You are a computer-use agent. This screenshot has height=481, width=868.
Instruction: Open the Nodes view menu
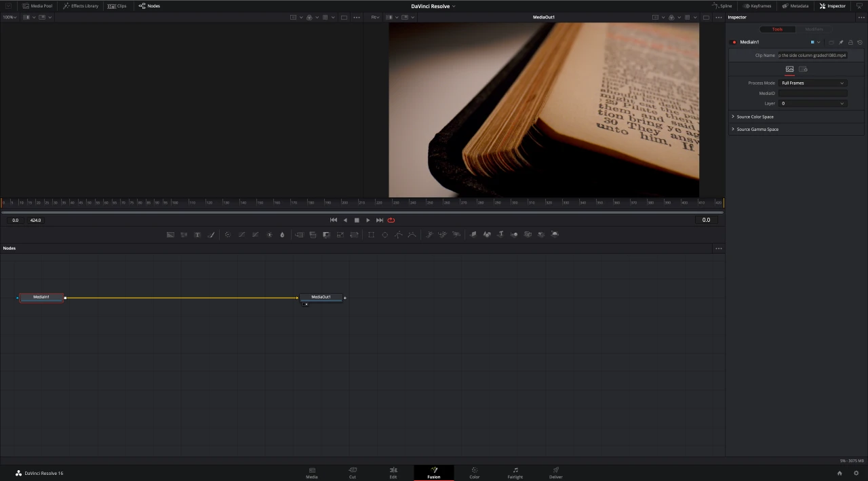point(718,248)
